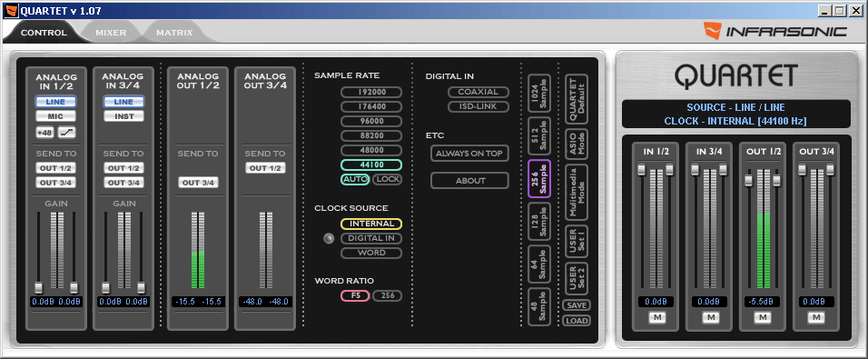Select LINE input for Analog In 3/4
The height and width of the screenshot is (359, 868).
pyautogui.click(x=123, y=102)
